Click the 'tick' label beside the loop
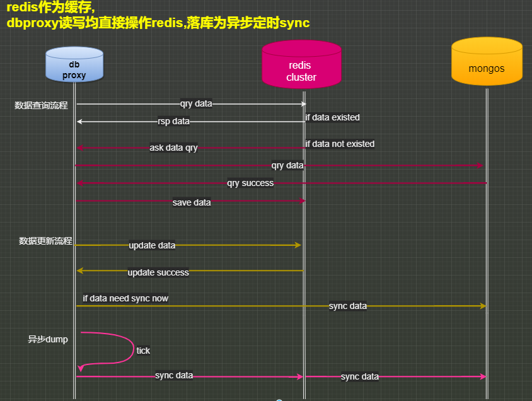The image size is (532, 401). pos(143,351)
